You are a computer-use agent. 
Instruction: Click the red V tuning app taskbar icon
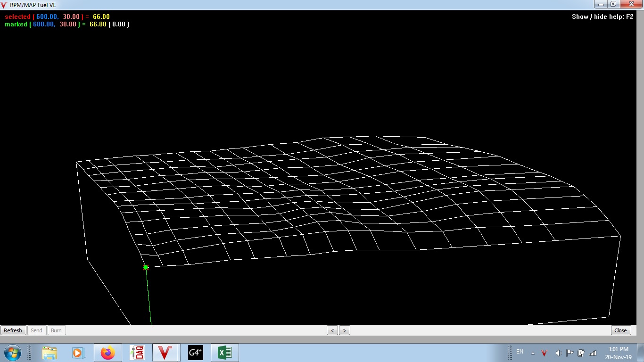(165, 353)
